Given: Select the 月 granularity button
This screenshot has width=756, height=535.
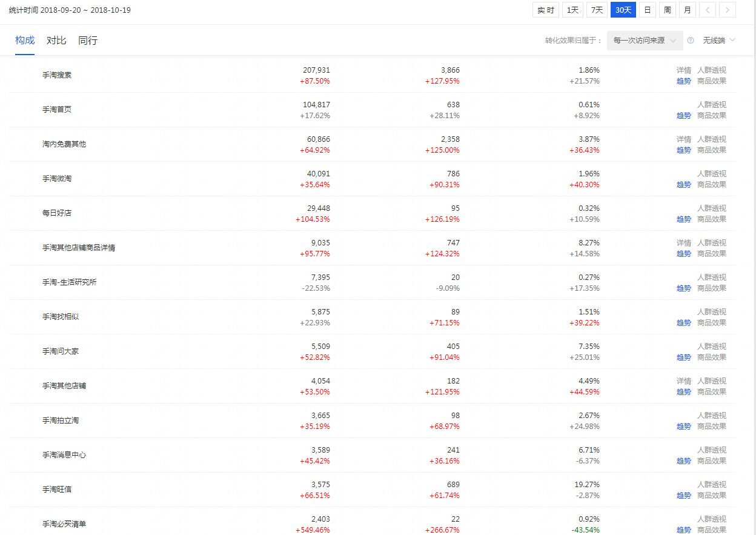Looking at the screenshot, I should [x=687, y=10].
